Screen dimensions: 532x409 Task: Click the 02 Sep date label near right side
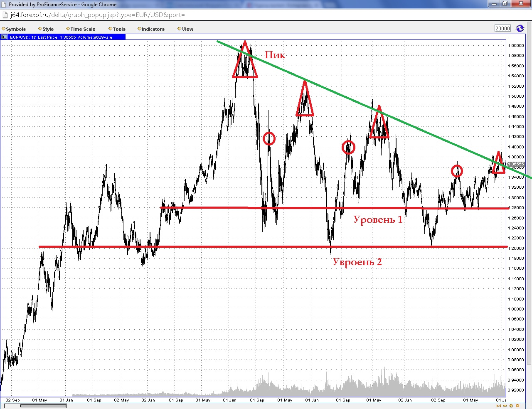438,400
